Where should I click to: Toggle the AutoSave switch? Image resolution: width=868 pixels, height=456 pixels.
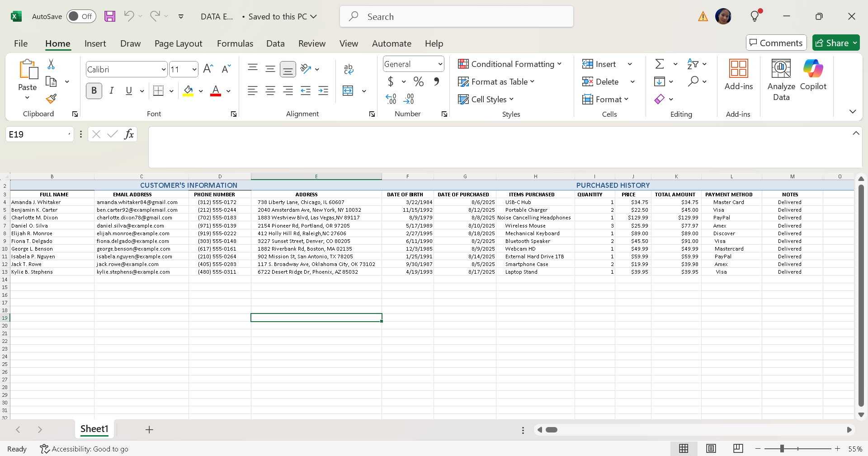[x=81, y=16]
